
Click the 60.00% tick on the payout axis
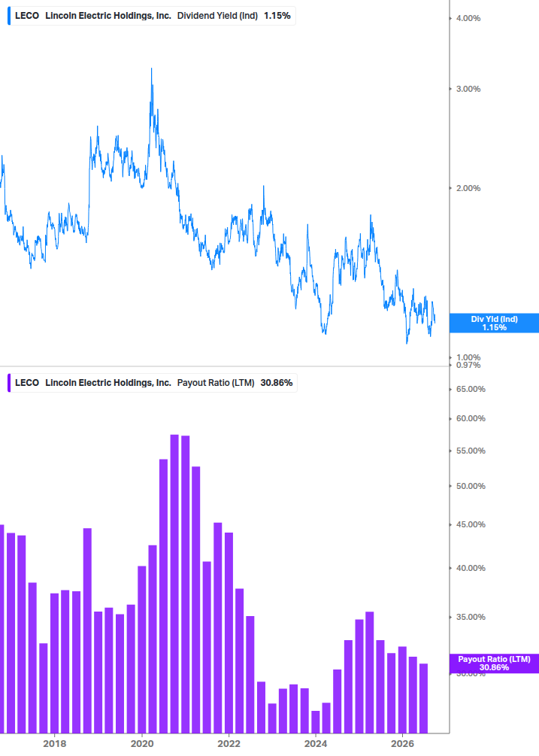click(471, 418)
